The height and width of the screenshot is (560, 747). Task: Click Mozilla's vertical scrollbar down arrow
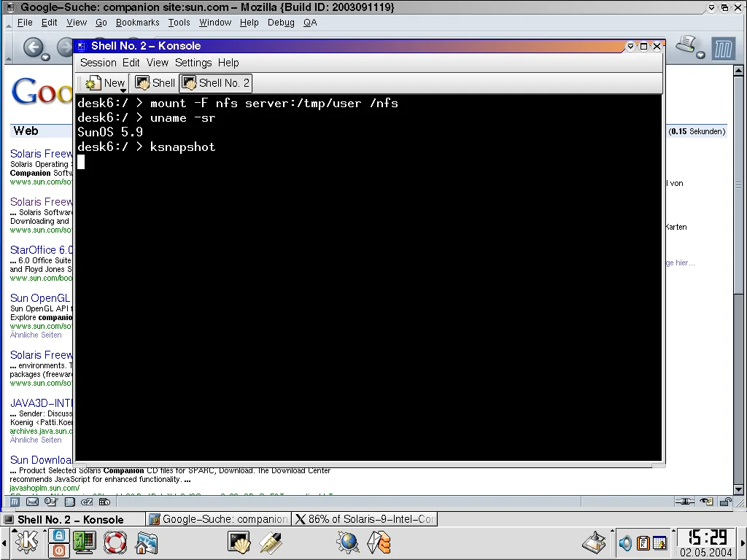pos(738,489)
